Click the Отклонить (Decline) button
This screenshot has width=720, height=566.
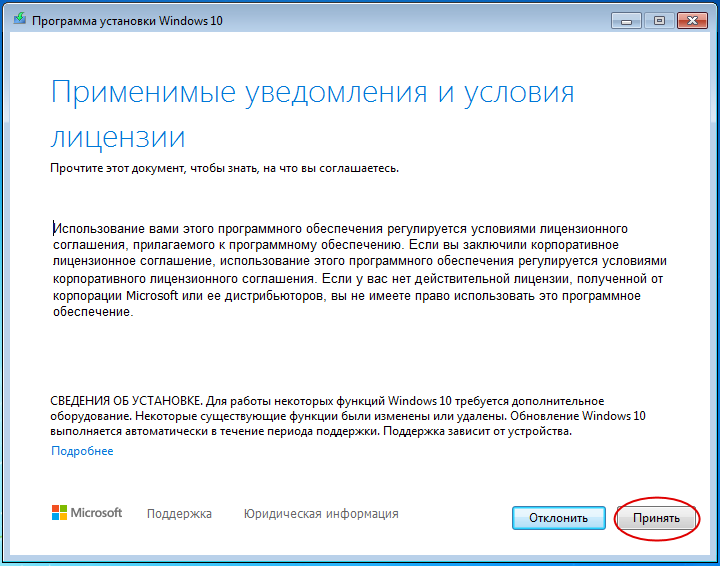[558, 518]
